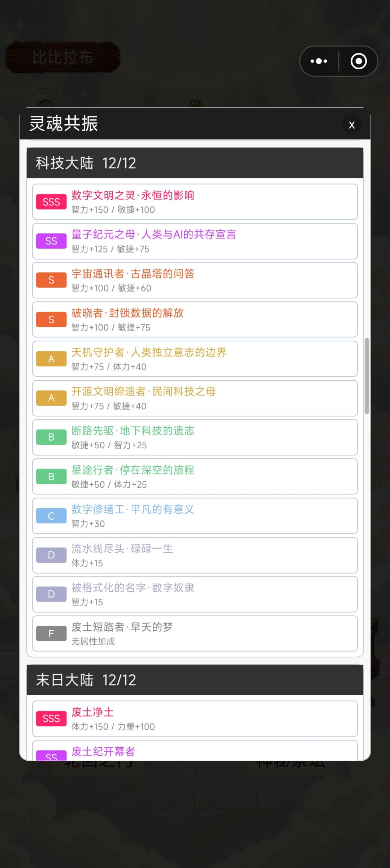Click the SSS badge of 数字文明之灵
The height and width of the screenshot is (868, 390).
[51, 202]
